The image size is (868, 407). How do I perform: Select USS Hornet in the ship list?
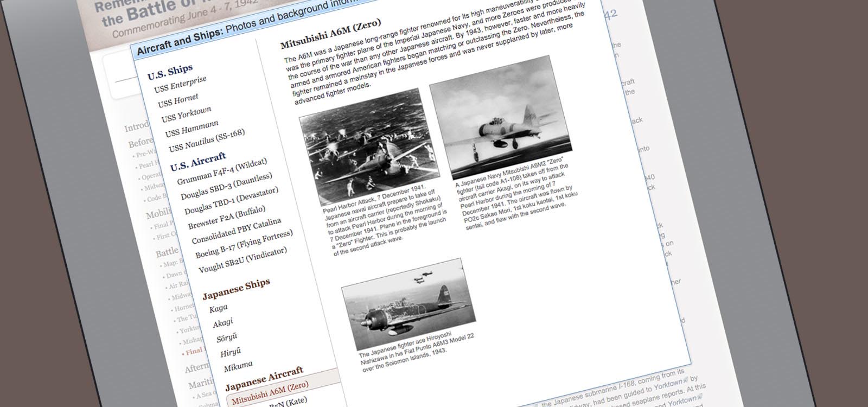(x=178, y=100)
